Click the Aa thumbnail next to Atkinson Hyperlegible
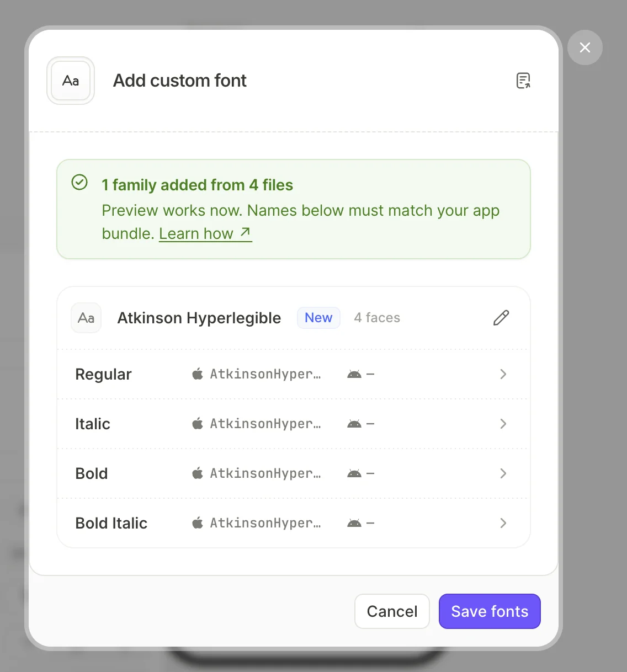 click(86, 318)
